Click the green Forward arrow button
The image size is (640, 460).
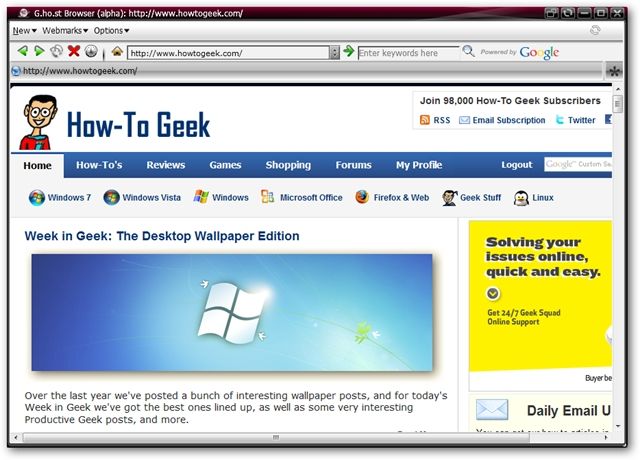39,51
